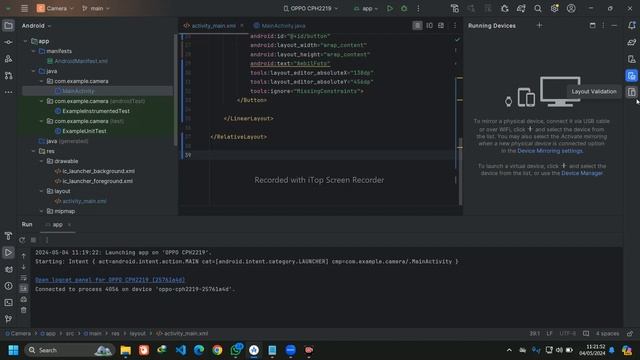Collapse the res folder
The height and width of the screenshot is (360, 640).
pyautogui.click(x=33, y=151)
